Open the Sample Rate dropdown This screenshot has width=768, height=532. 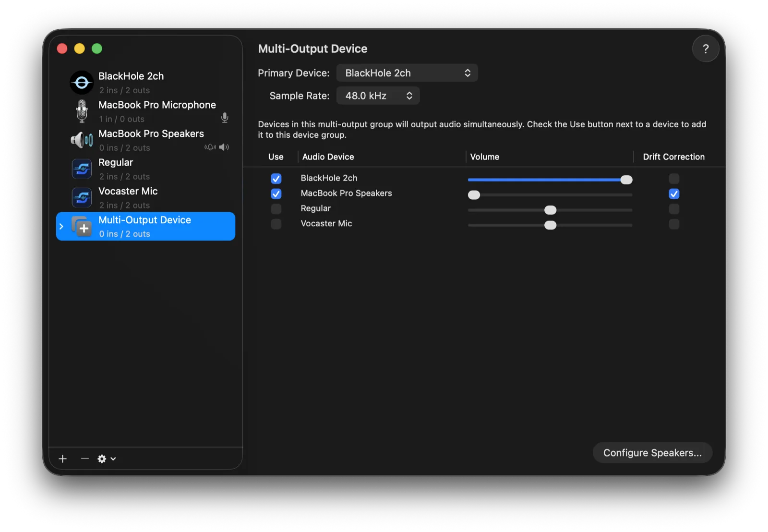[x=378, y=96]
